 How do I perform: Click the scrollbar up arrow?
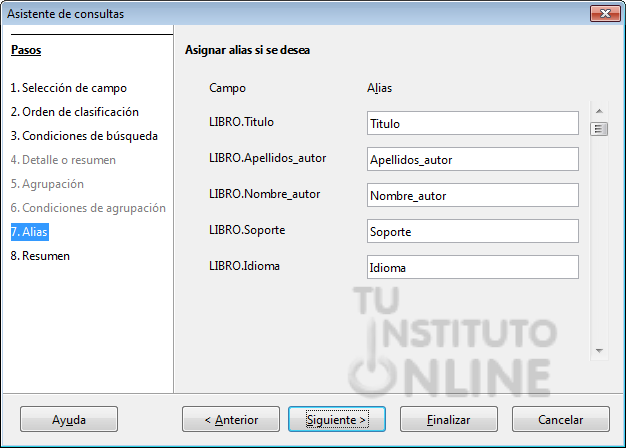click(x=599, y=111)
